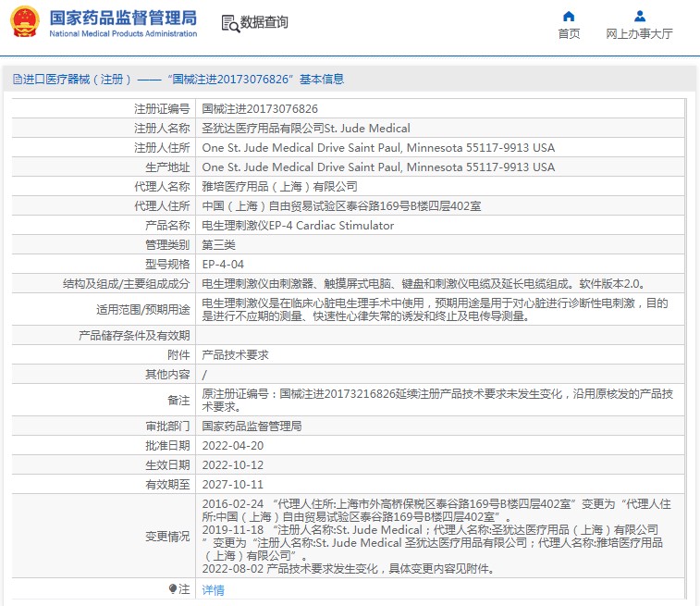The height and width of the screenshot is (606, 700).
Task: Select expiry date 2027-10-11
Action: point(233,485)
